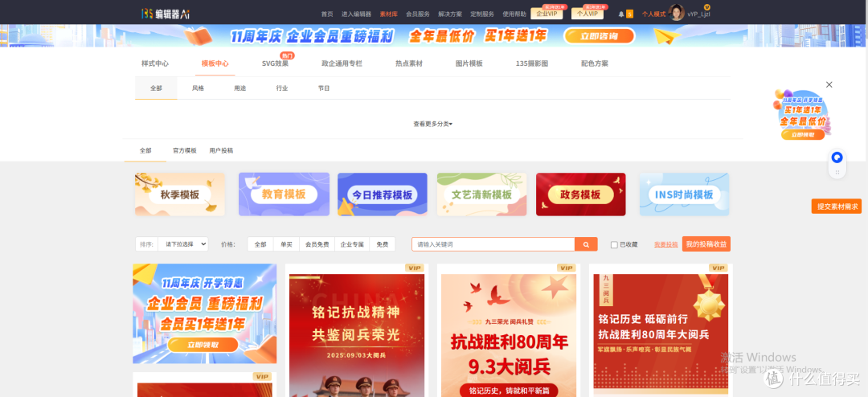868x397 pixels.
Task: Open the blue chat support icon
Action: tap(837, 158)
